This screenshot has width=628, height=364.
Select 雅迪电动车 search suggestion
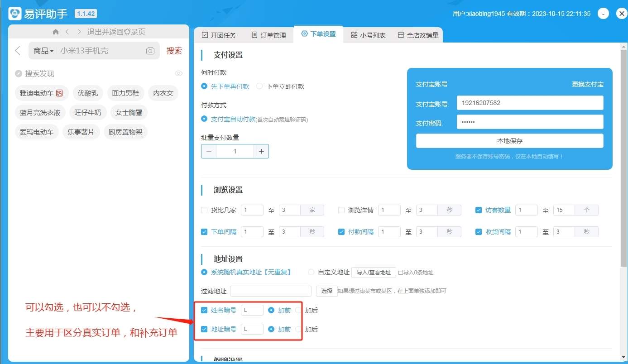[42, 93]
